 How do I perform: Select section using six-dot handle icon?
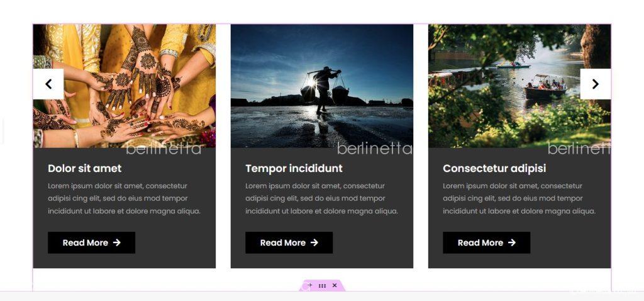pyautogui.click(x=323, y=285)
